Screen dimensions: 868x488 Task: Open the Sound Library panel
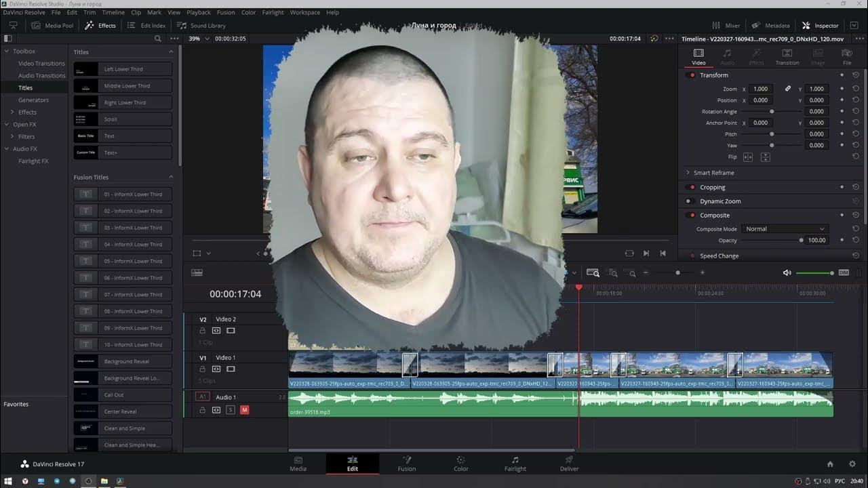(x=201, y=26)
